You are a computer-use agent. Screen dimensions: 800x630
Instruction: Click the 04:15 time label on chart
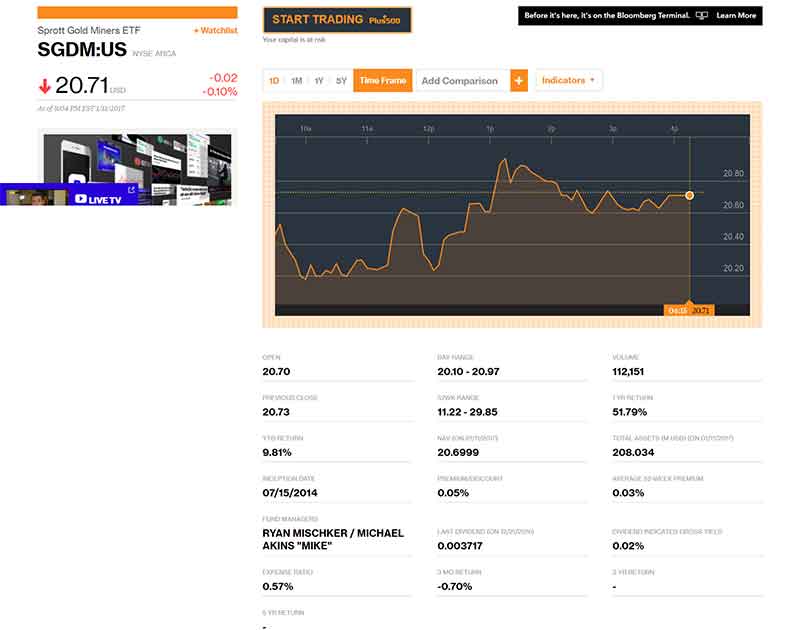[677, 311]
